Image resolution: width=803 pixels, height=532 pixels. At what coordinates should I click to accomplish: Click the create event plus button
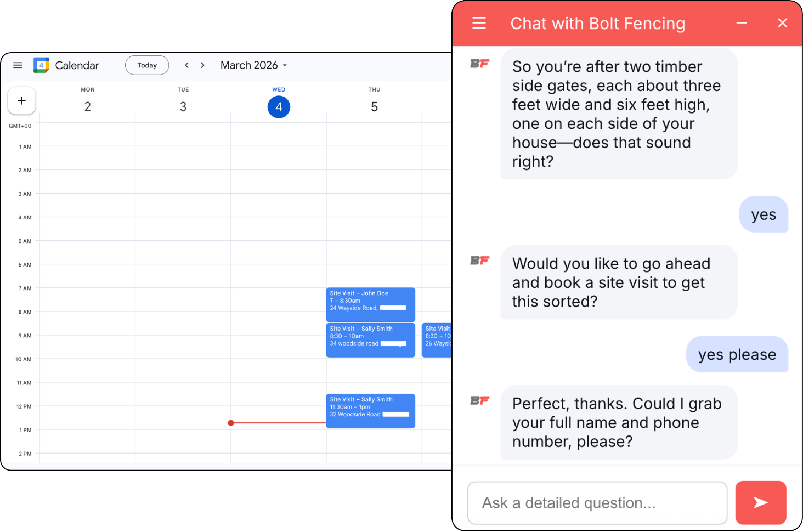pos(22,101)
